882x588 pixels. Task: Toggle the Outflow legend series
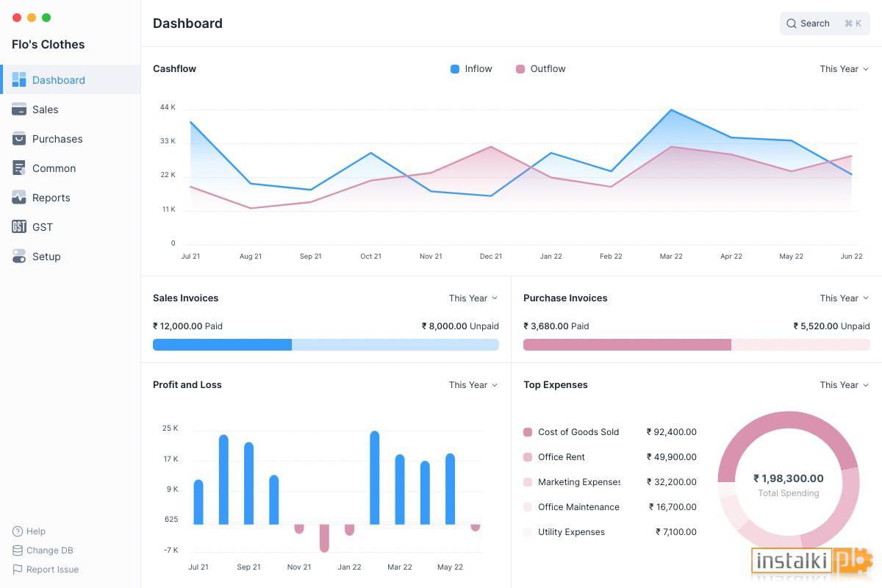(x=540, y=68)
